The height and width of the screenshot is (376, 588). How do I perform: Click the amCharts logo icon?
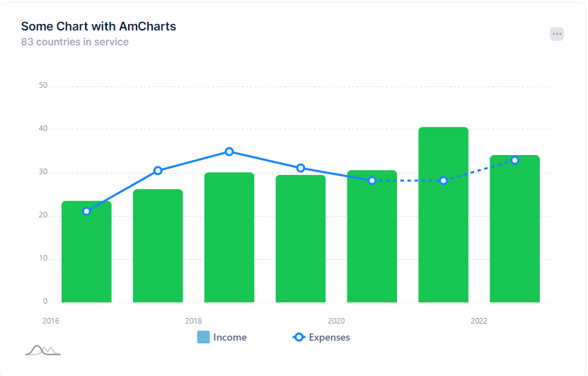coord(42,350)
